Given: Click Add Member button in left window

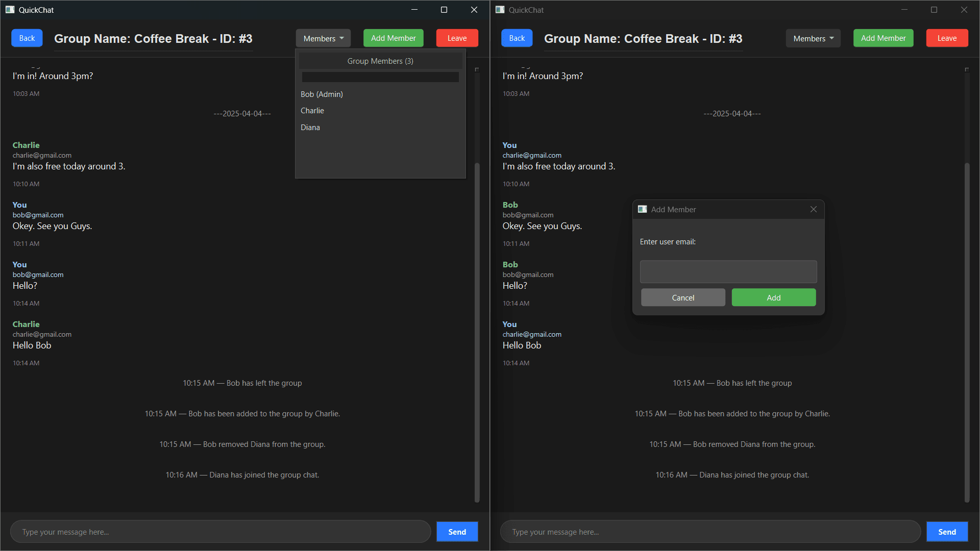Looking at the screenshot, I should click(393, 38).
